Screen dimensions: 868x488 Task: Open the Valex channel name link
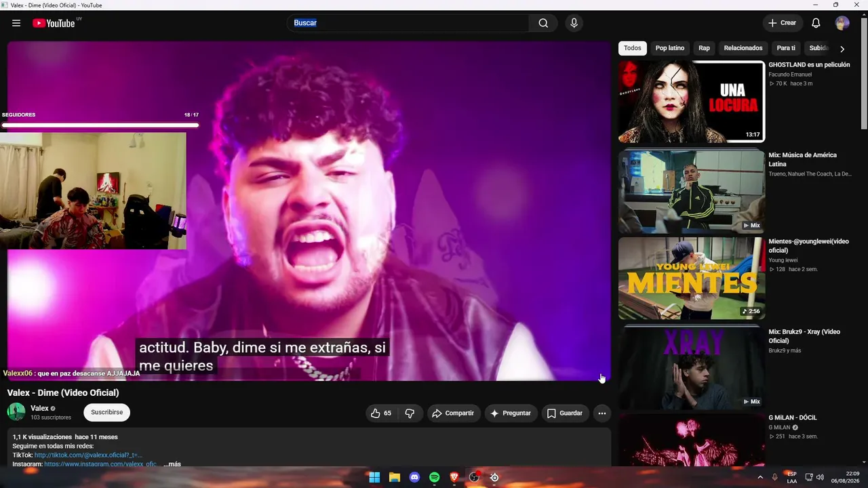(x=40, y=408)
